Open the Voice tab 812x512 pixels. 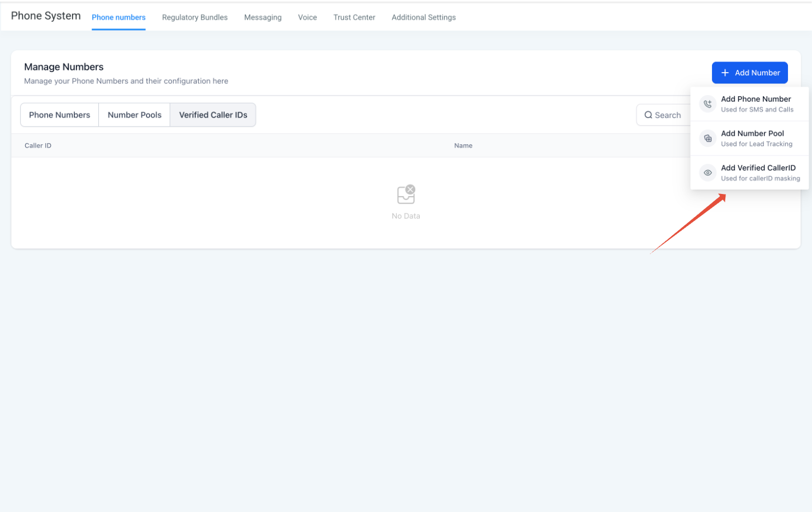click(x=307, y=17)
